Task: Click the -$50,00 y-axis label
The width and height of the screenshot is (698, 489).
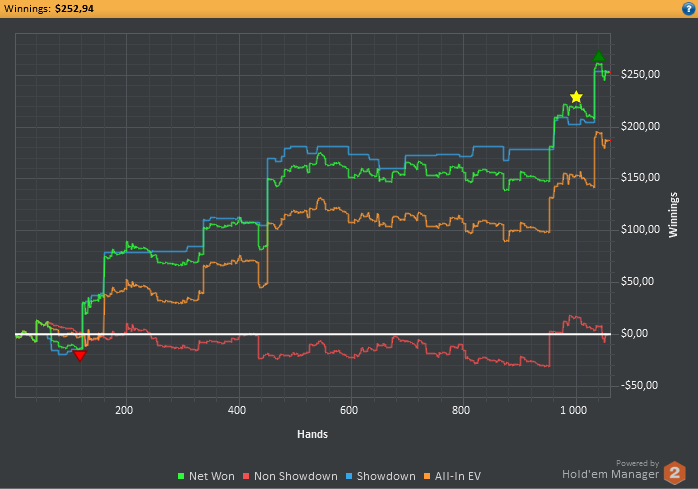Action: tap(639, 385)
